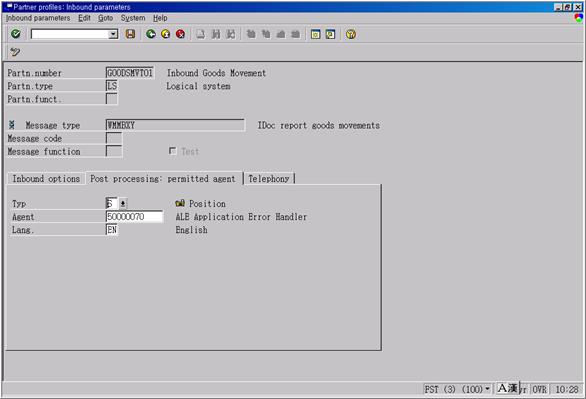Switch to the Inbound options tab
586x399 pixels.
46,179
